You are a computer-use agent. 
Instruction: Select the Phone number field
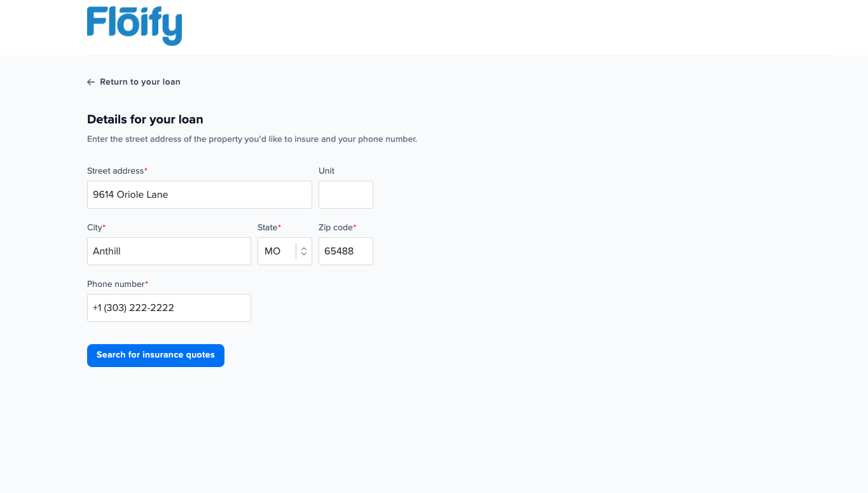point(169,307)
